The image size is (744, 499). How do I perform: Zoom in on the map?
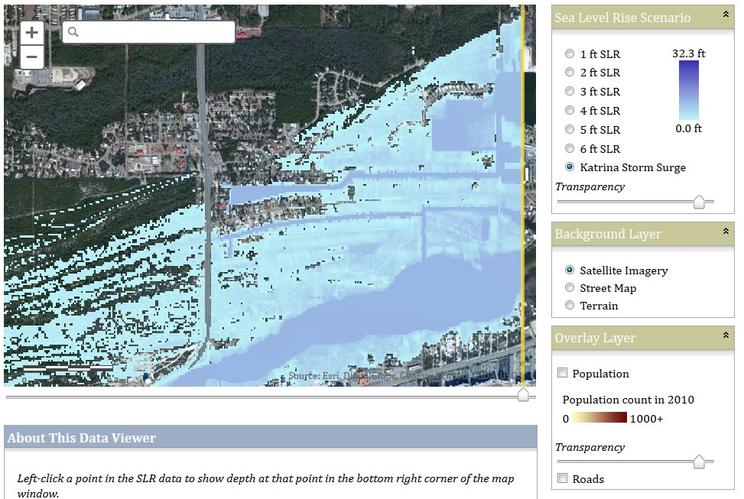[x=32, y=32]
